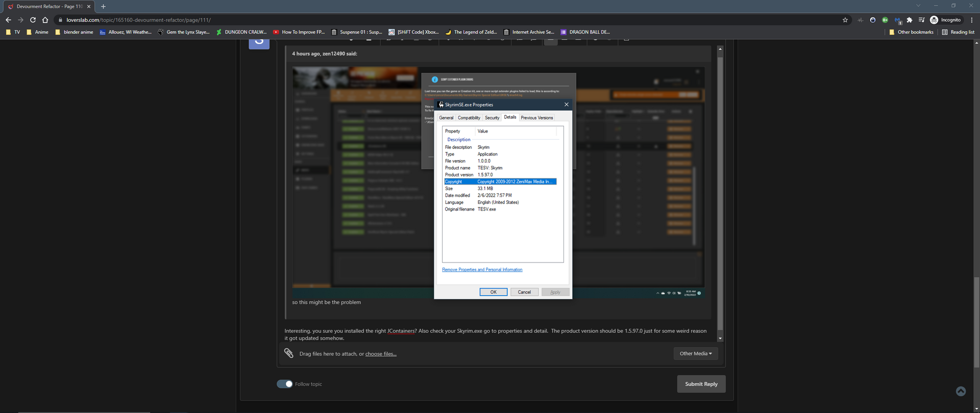
Task: Expand the Other bookmarks folder
Action: [x=911, y=32]
